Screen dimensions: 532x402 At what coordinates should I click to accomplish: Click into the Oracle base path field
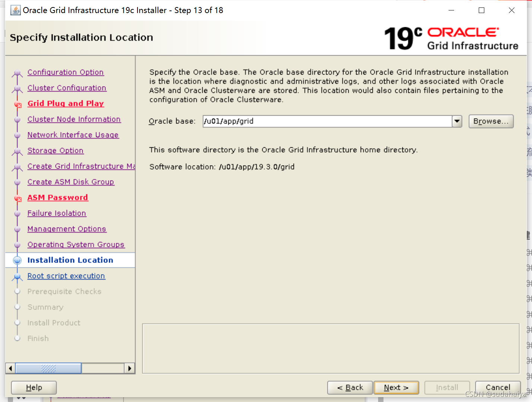327,121
